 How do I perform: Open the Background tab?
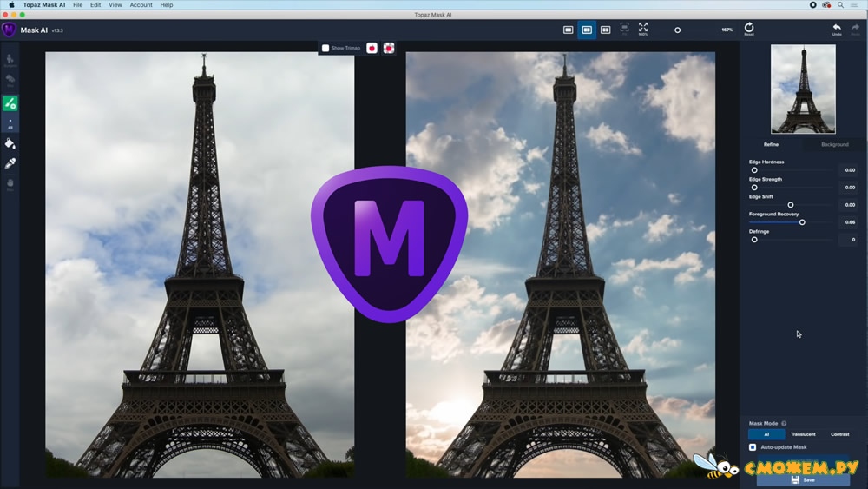pos(835,144)
